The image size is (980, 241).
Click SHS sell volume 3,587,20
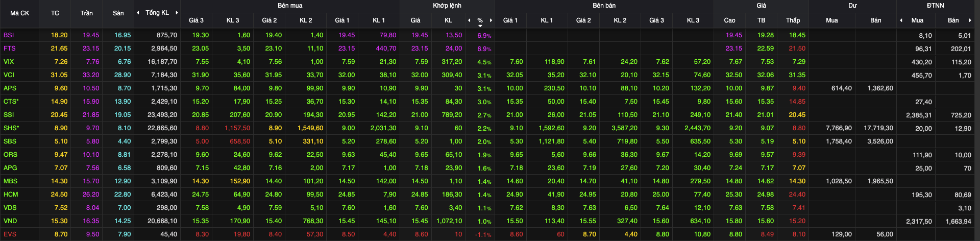(624, 128)
